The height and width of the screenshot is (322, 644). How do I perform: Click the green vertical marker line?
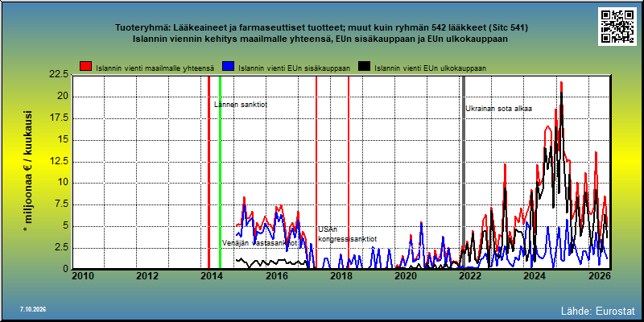point(220,172)
